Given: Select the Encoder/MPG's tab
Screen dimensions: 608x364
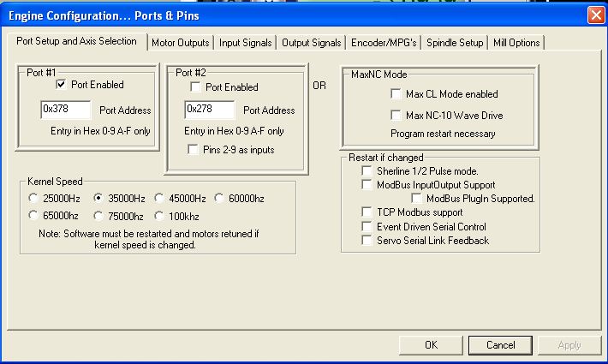Looking at the screenshot, I should pyautogui.click(x=384, y=43).
